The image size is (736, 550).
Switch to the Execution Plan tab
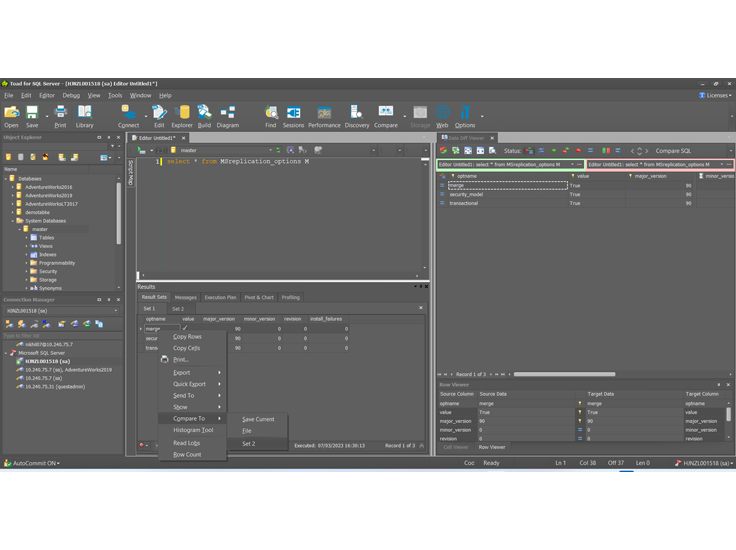(x=220, y=298)
